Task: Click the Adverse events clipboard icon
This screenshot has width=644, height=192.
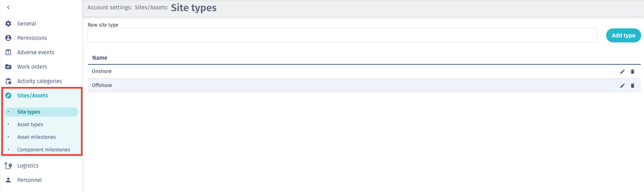Action: click(x=8, y=52)
